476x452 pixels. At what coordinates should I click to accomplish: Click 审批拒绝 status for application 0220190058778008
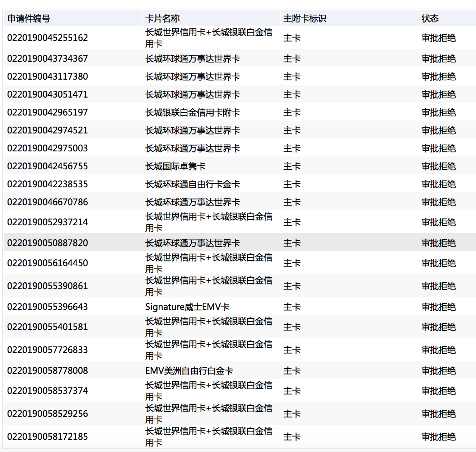[438, 371]
